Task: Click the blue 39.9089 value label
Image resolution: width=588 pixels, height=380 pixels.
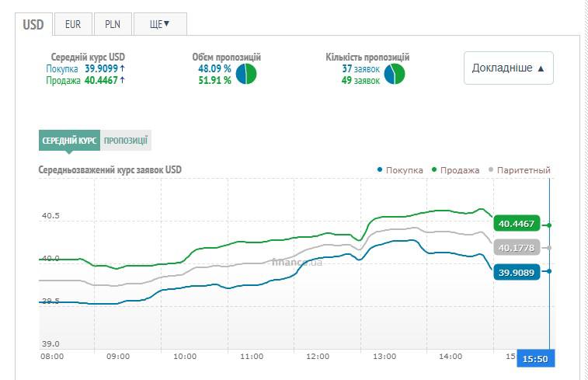Action: coord(516,272)
